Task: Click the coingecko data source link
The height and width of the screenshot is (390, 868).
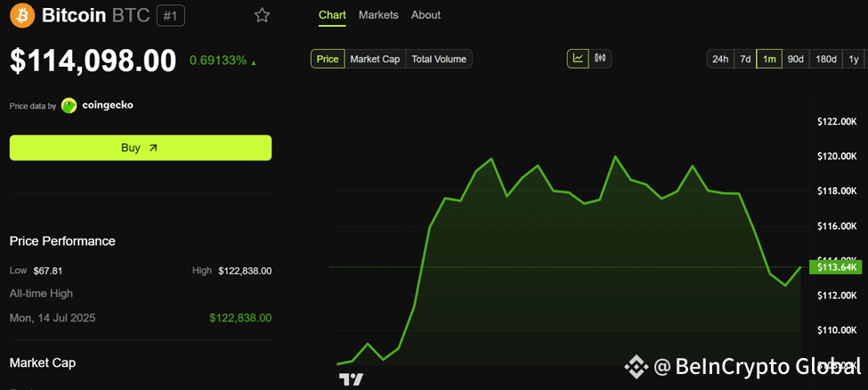Action: point(108,105)
